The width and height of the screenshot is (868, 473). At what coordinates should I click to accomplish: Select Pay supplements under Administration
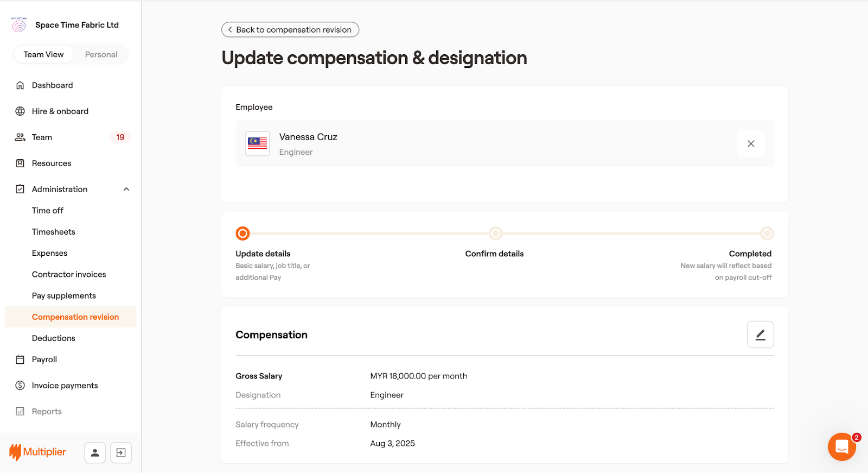63,295
